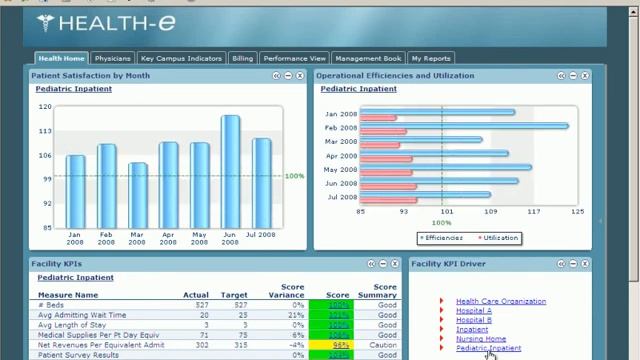Go to the Billing tab
Viewport: 640px width, 360px height.
coord(242,58)
